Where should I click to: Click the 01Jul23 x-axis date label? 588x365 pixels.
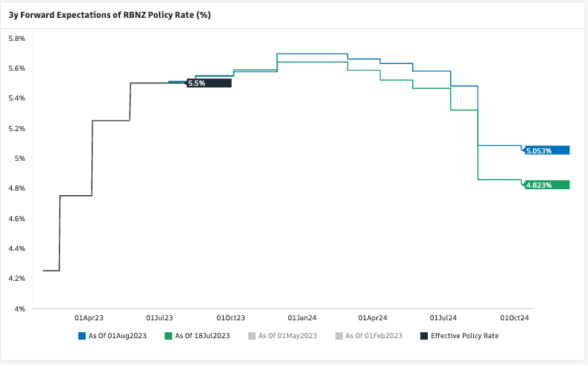point(160,317)
